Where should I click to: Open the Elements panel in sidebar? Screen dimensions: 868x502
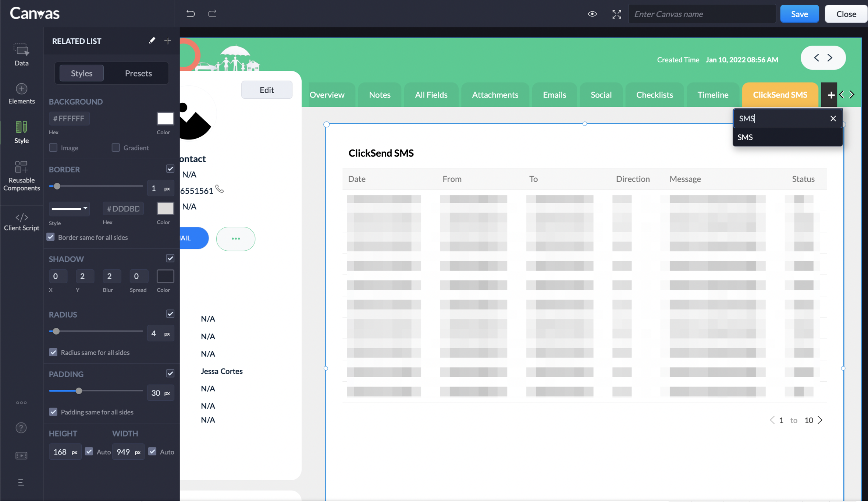21,94
